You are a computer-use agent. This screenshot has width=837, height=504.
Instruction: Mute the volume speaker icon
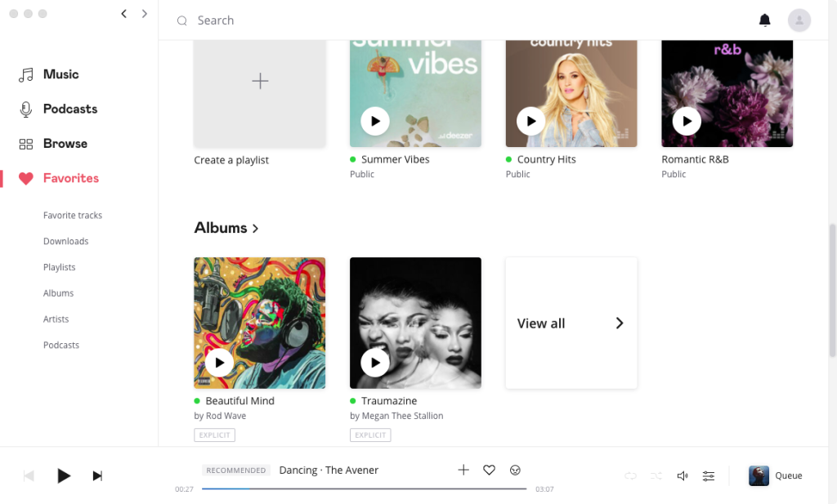click(683, 475)
